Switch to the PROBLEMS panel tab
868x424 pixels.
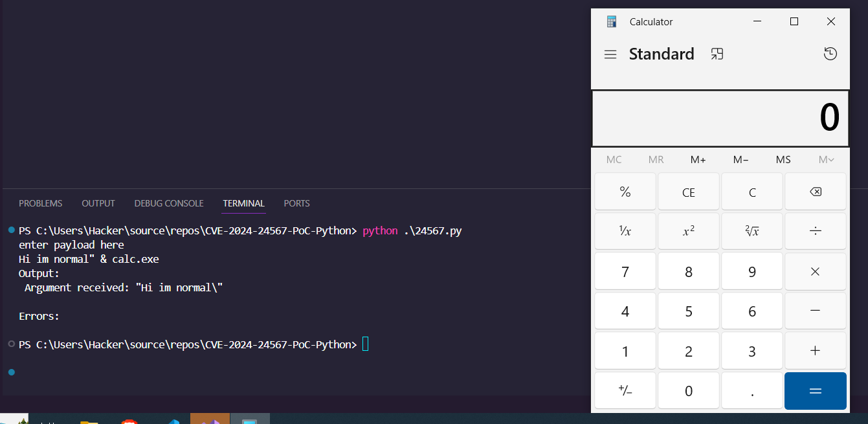click(41, 203)
